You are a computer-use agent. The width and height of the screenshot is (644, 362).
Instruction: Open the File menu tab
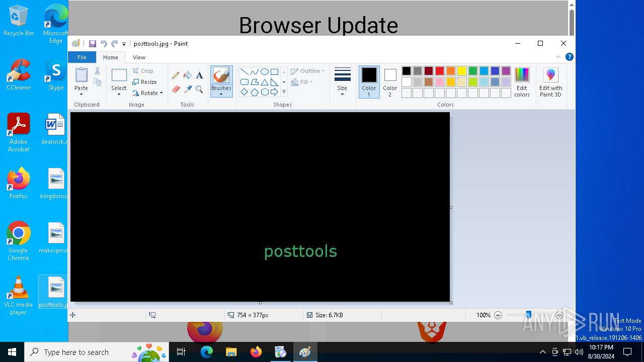coord(82,57)
